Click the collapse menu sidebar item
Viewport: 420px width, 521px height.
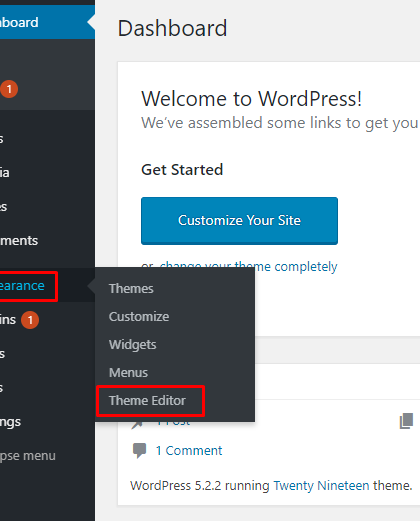click(x=28, y=456)
